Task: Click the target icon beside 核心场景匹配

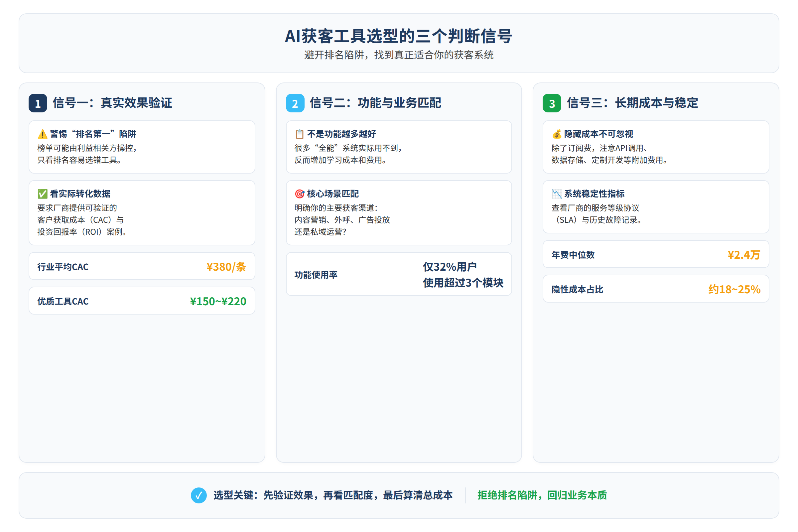Action: pos(300,194)
